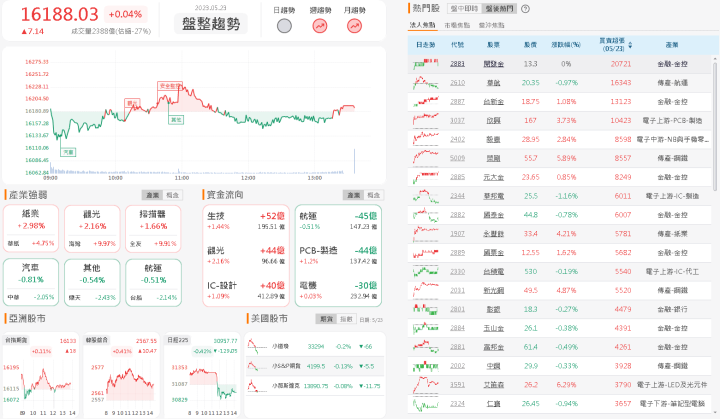
Task: Open the sparkline chart in row 3591
Action: pos(426,385)
